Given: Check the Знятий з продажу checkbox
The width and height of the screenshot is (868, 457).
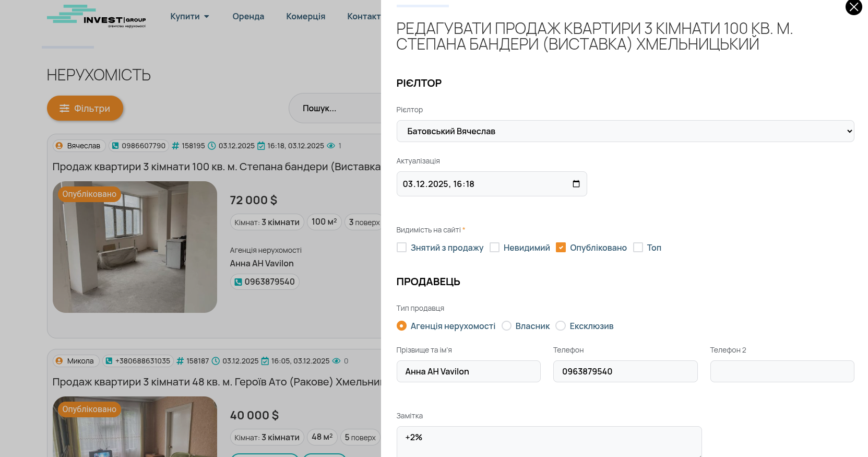Looking at the screenshot, I should point(401,248).
